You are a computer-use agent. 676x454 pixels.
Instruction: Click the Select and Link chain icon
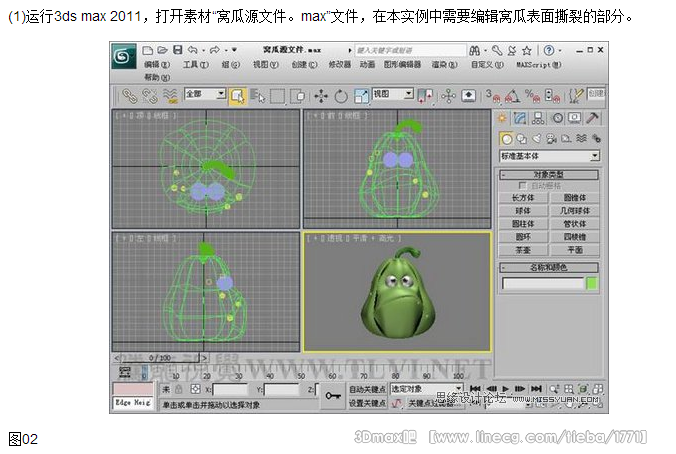click(129, 96)
